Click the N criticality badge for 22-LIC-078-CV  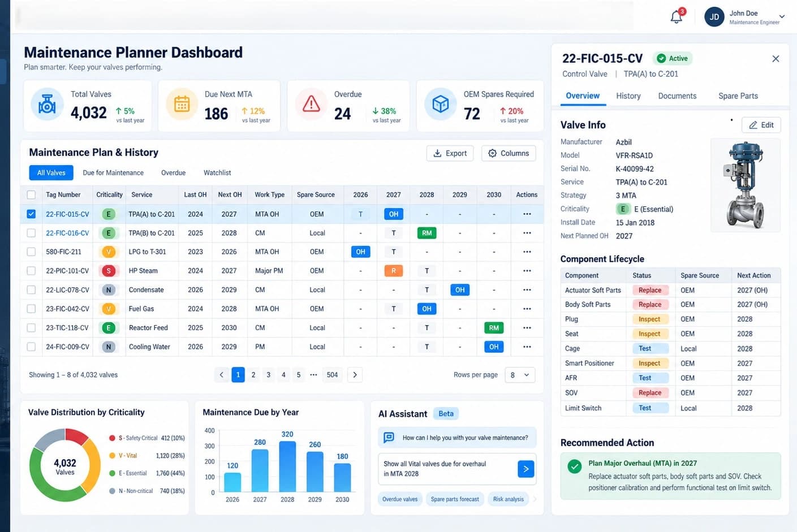pos(108,289)
